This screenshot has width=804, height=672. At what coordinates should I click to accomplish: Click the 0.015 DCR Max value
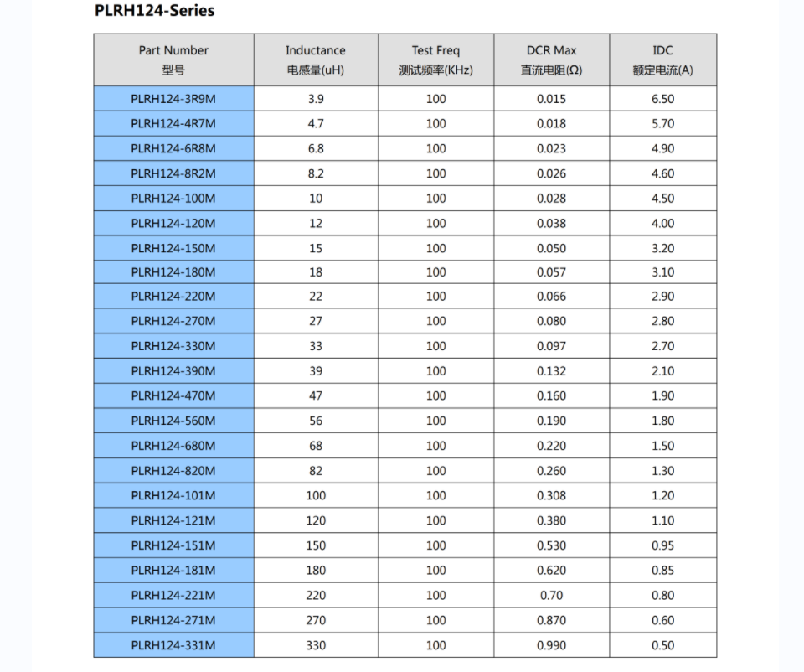551,99
